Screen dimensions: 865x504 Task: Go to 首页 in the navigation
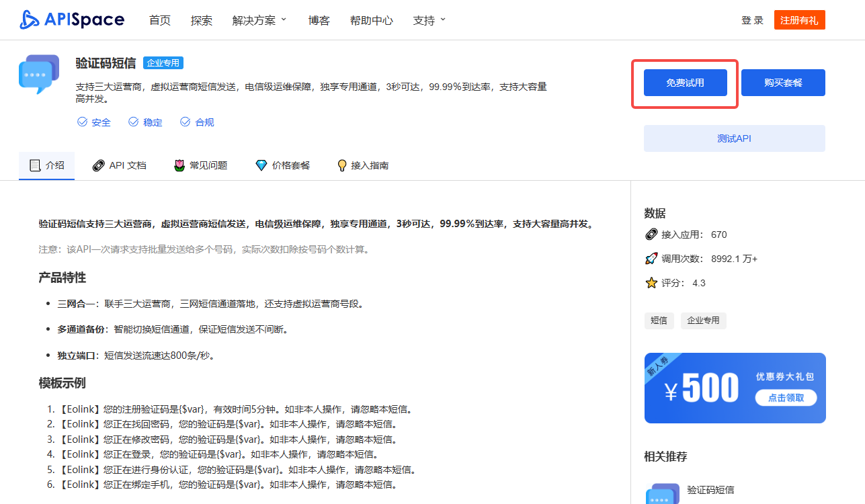click(160, 20)
